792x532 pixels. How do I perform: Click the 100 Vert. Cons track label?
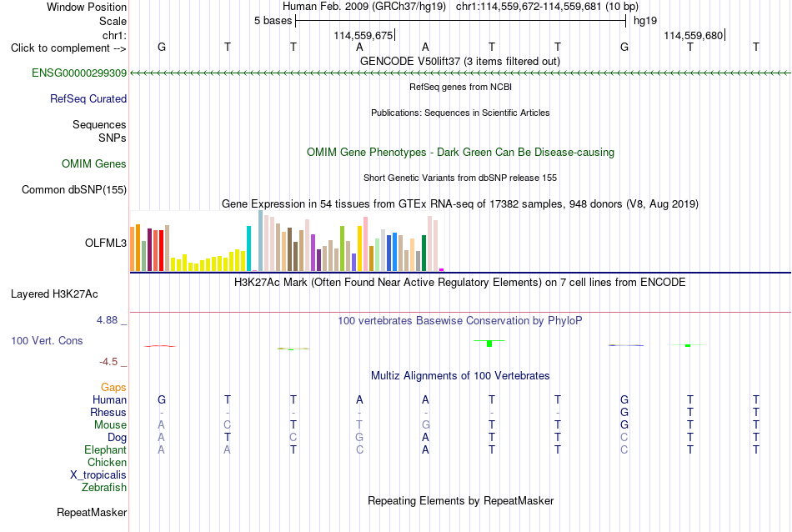(x=47, y=340)
